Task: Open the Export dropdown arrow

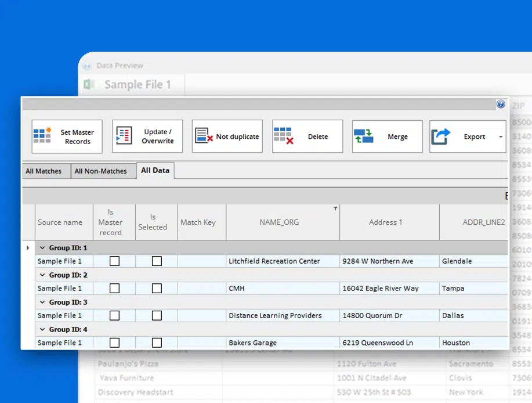Action: 501,137
